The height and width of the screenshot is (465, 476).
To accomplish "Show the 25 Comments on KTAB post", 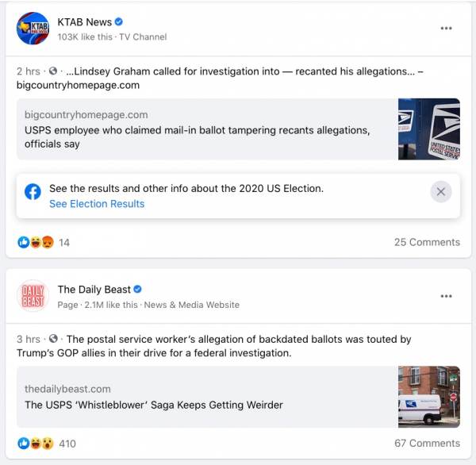I will pyautogui.click(x=427, y=242).
